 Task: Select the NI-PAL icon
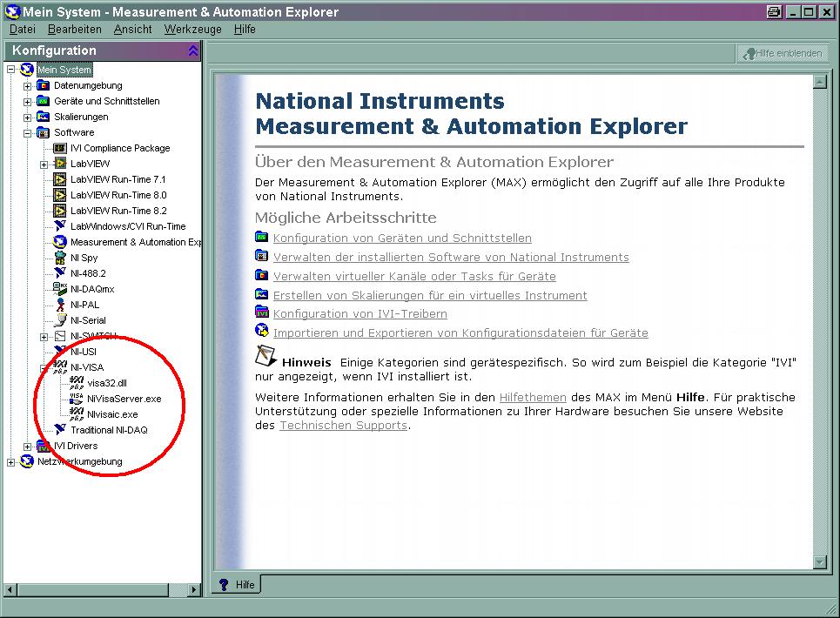coord(60,305)
